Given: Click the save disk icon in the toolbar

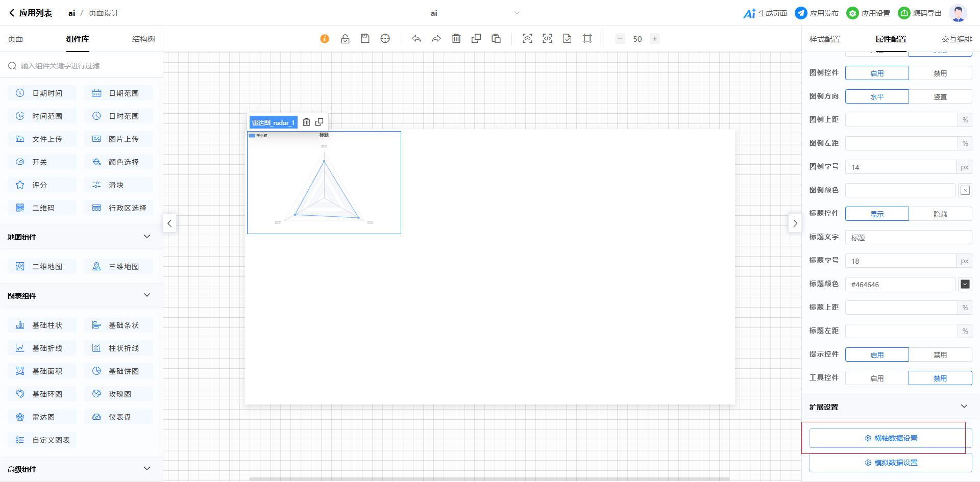Looking at the screenshot, I should click(365, 39).
